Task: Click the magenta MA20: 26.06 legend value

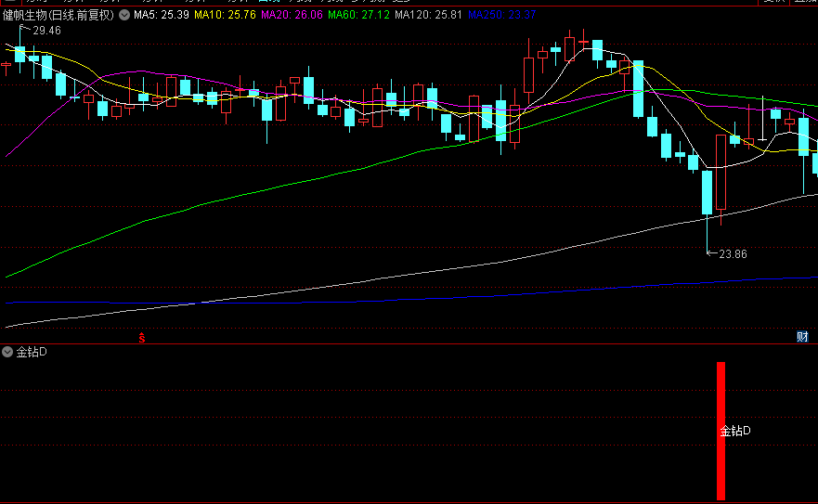Action: point(292,15)
